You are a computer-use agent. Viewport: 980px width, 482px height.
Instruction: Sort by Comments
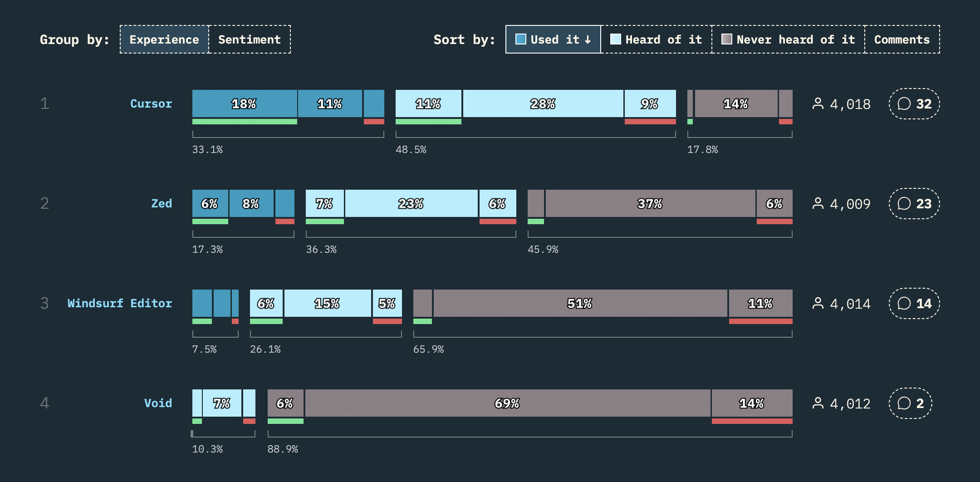pos(902,39)
